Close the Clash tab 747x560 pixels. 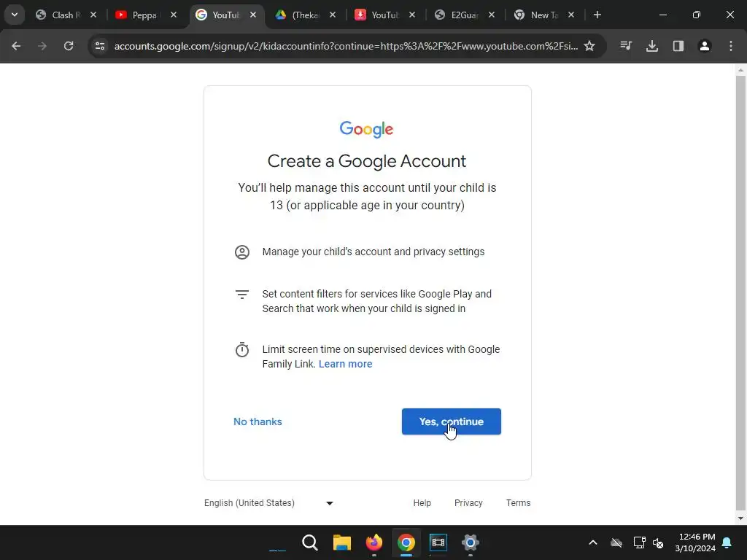coord(93,15)
